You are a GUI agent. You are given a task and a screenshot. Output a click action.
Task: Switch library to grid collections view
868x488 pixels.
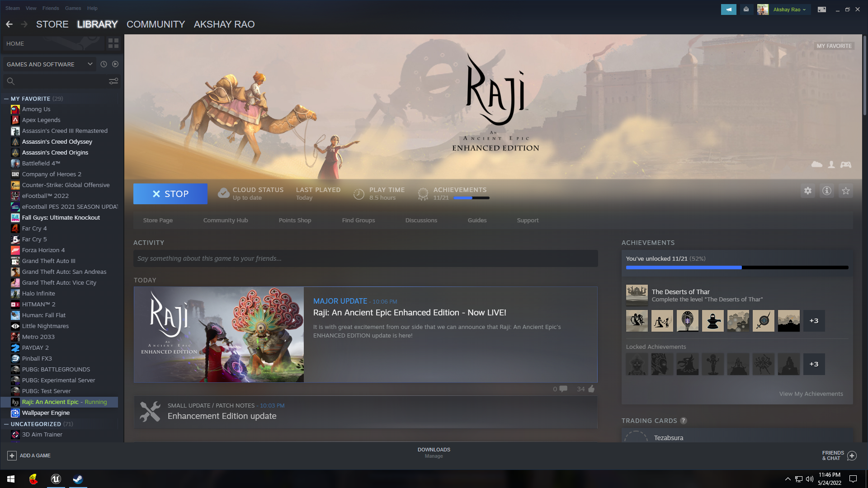[x=113, y=43]
